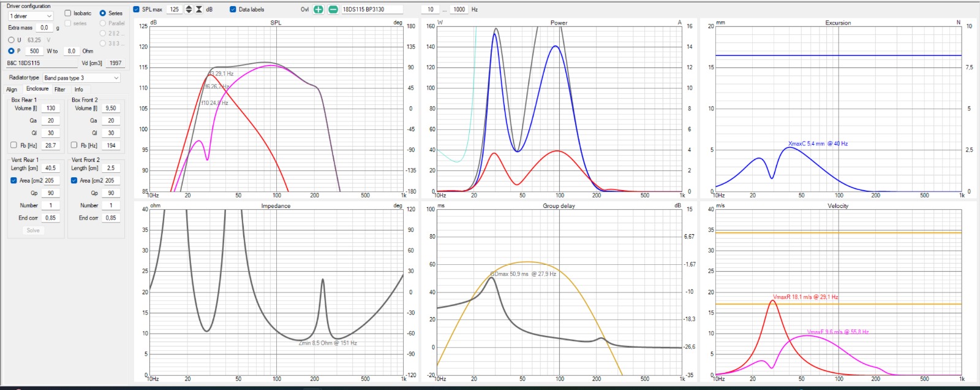This screenshot has width=980, height=390.
Task: Expand the Radiator type dropdown
Action: point(81,78)
